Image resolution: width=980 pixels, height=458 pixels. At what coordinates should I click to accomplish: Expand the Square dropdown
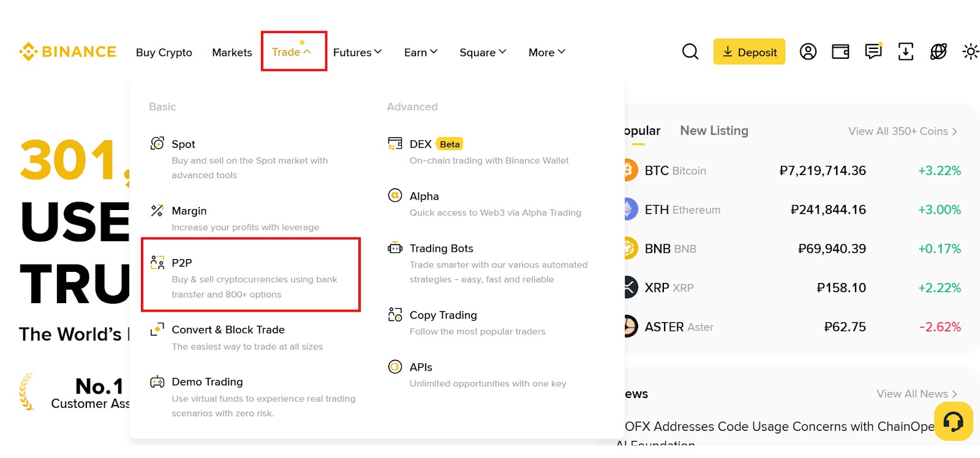[483, 53]
